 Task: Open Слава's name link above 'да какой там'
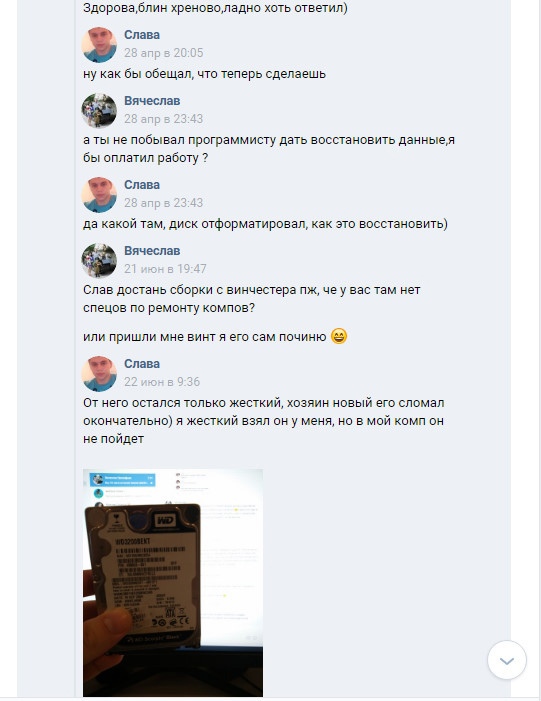tap(142, 185)
